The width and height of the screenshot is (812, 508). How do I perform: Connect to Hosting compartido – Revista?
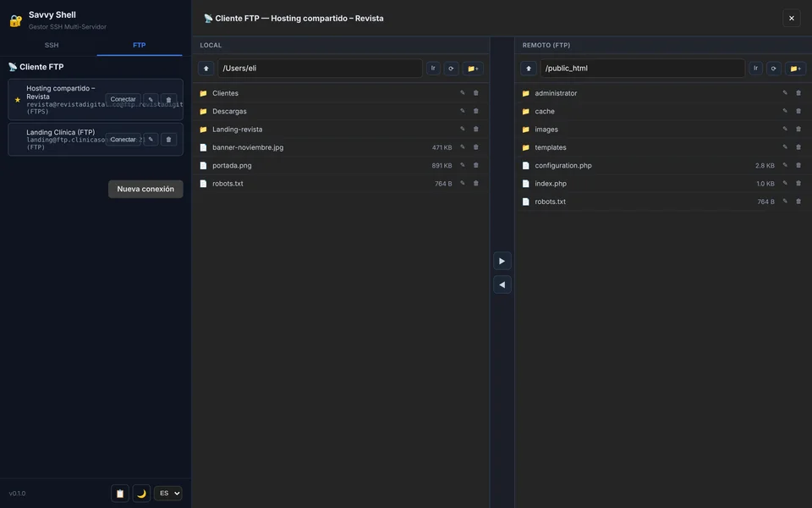pyautogui.click(x=123, y=99)
